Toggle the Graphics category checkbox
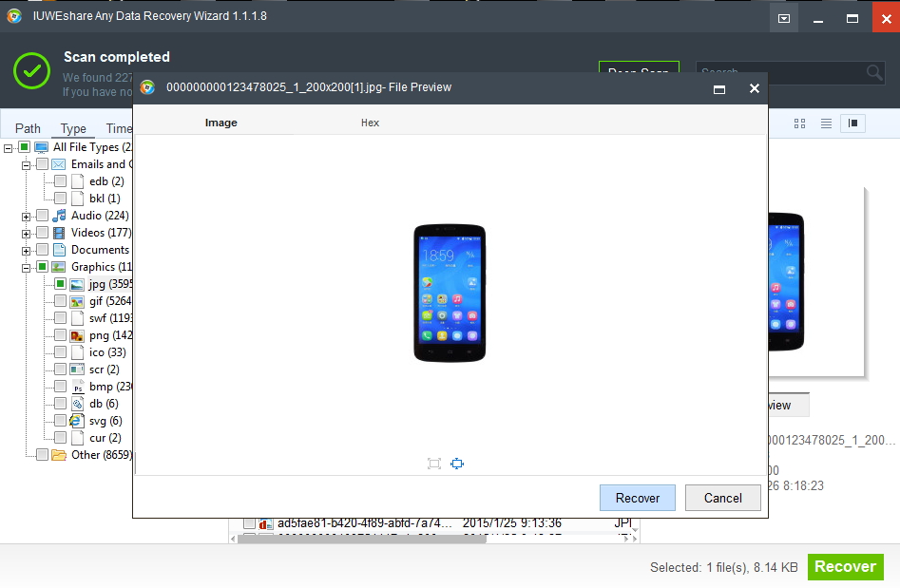 (42, 266)
